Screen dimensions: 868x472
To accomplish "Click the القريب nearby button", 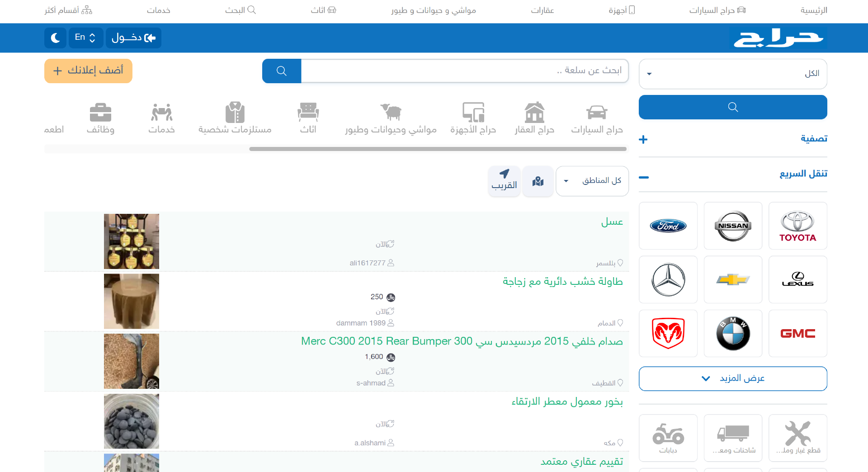I will 505,181.
